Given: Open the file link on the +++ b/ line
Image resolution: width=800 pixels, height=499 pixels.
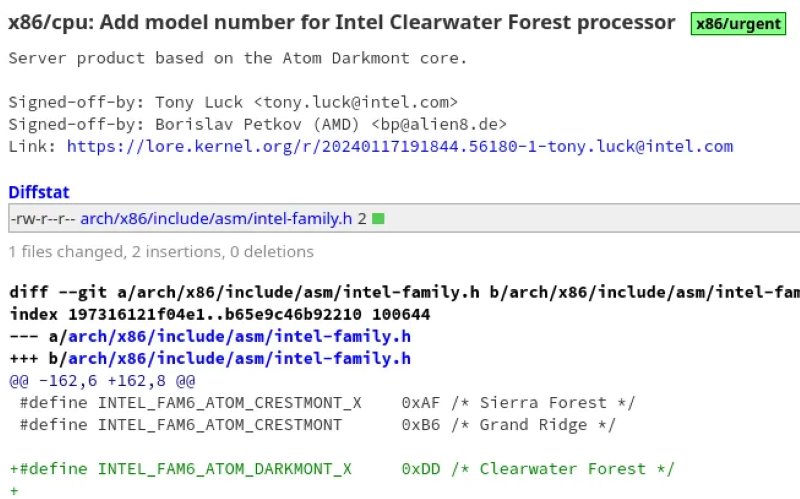Looking at the screenshot, I should [x=239, y=358].
